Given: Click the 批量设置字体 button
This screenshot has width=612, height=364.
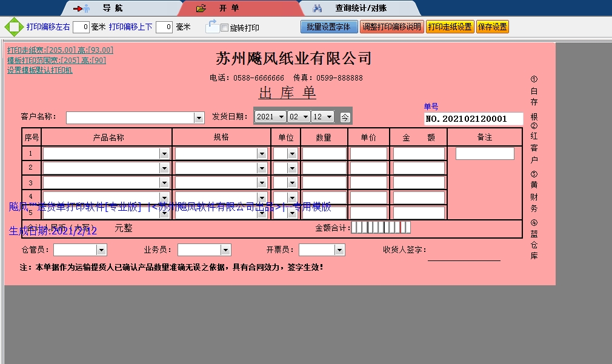Looking at the screenshot, I should pos(329,27).
